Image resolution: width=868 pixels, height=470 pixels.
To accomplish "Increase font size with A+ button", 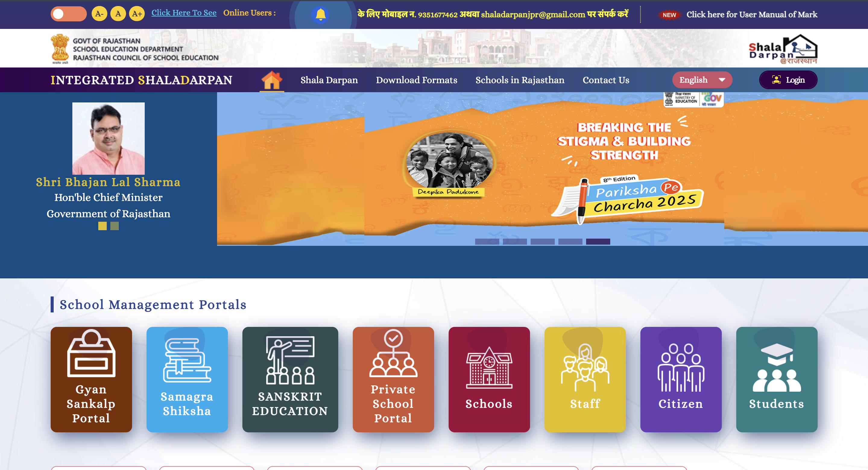I will pos(136,14).
